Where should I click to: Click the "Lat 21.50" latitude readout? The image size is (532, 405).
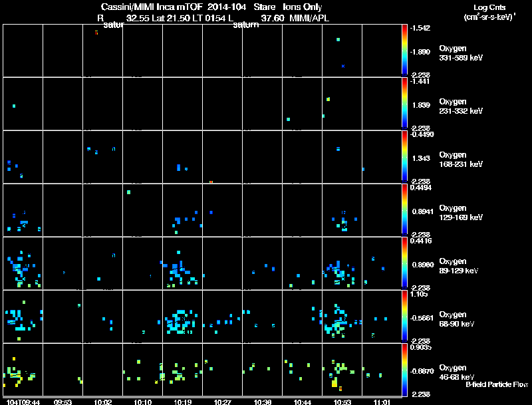click(171, 18)
